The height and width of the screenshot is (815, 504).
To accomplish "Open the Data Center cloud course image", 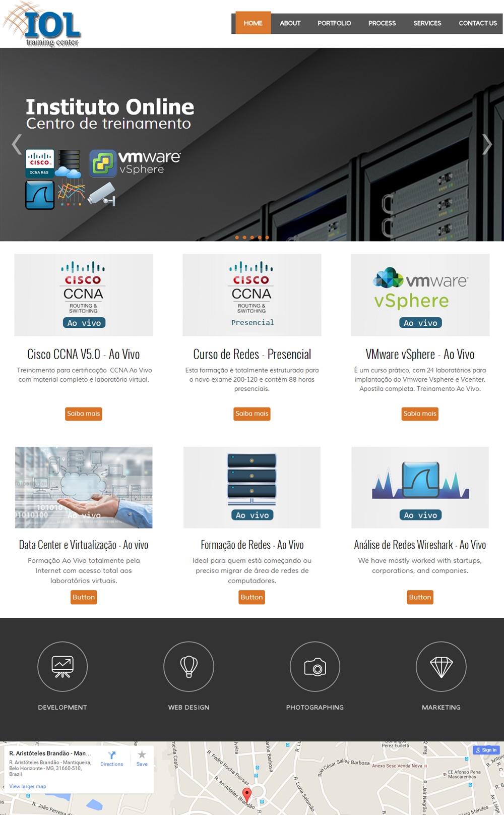I will (84, 487).
